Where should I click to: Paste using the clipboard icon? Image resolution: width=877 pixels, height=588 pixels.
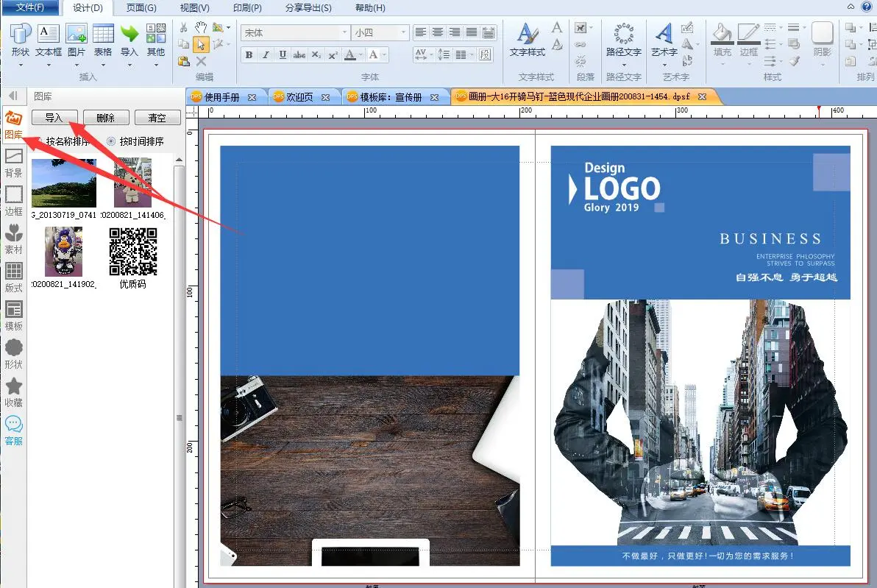183,61
